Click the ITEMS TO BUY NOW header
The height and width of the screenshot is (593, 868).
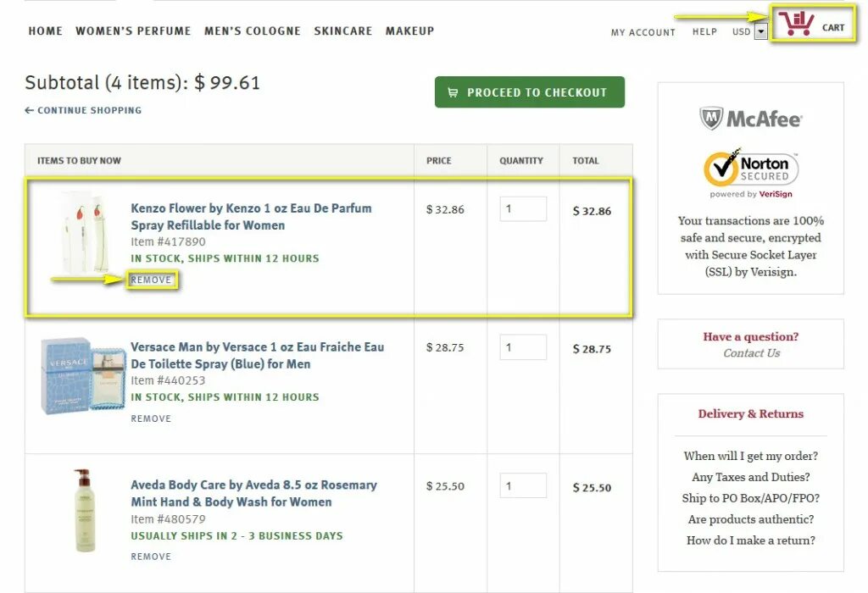tap(79, 160)
